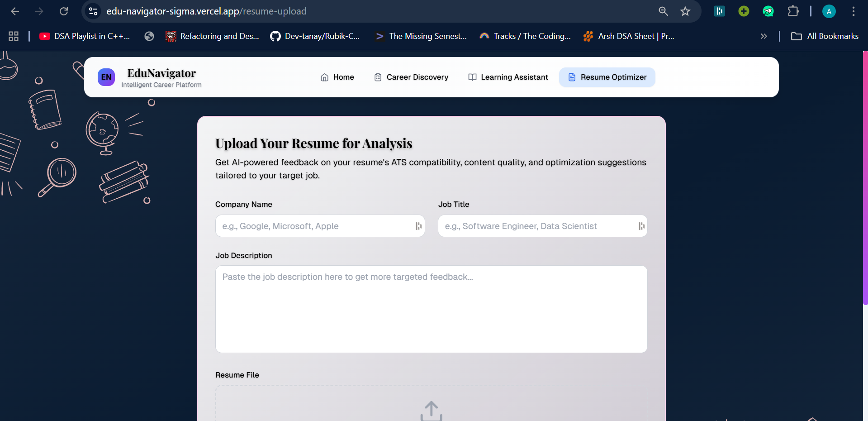This screenshot has width=868, height=421.
Task: Click inside the Job Description text area
Action: [431, 309]
